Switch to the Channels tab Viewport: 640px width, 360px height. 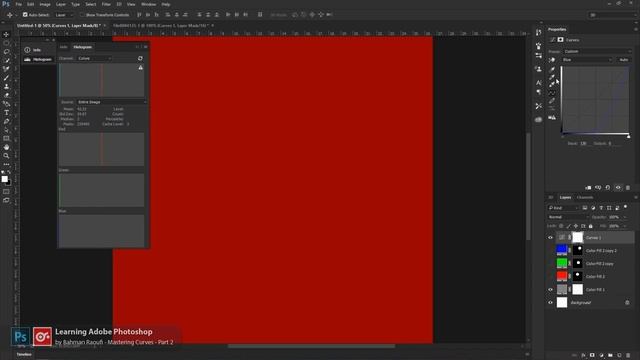[585, 198]
